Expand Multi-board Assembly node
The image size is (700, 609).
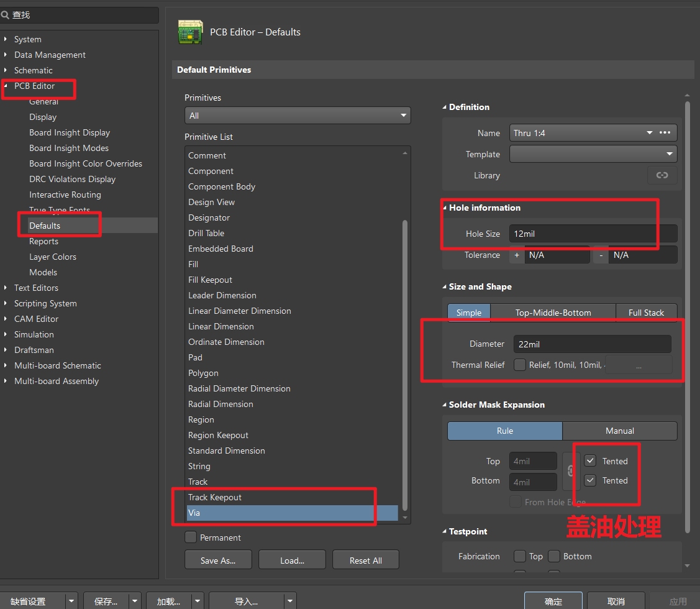click(x=6, y=381)
